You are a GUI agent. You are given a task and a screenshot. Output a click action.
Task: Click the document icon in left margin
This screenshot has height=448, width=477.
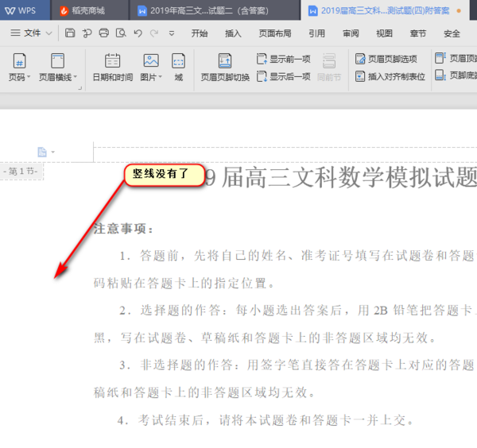click(x=42, y=152)
